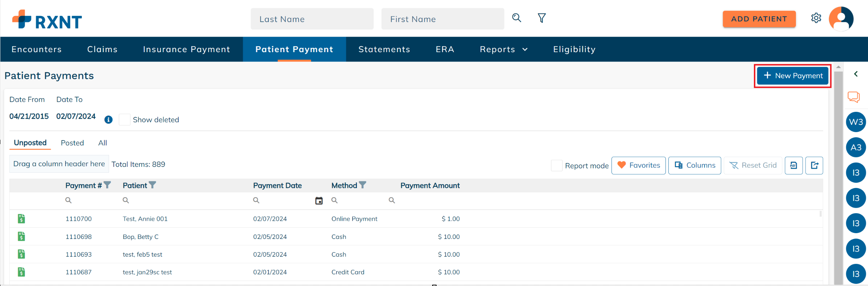Click the date range info icon
This screenshot has height=286, width=868.
pos(108,120)
